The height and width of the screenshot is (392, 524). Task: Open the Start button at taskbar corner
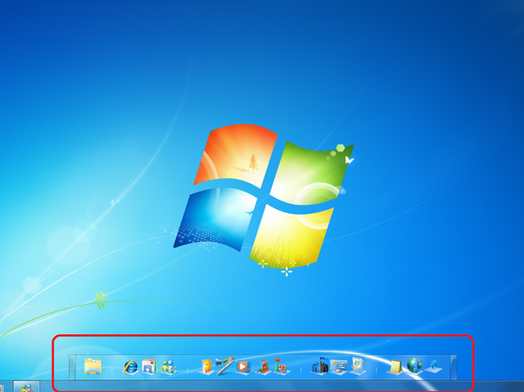tap(2, 388)
